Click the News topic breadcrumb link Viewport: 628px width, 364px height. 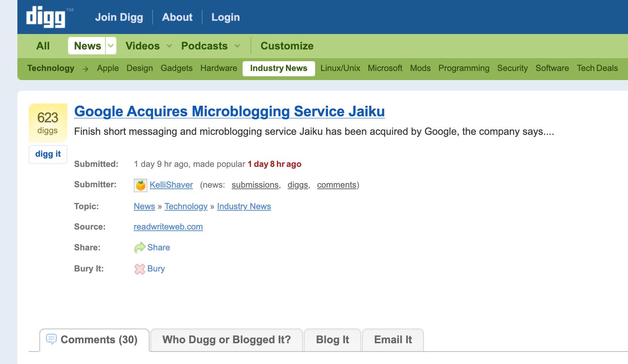coord(144,206)
